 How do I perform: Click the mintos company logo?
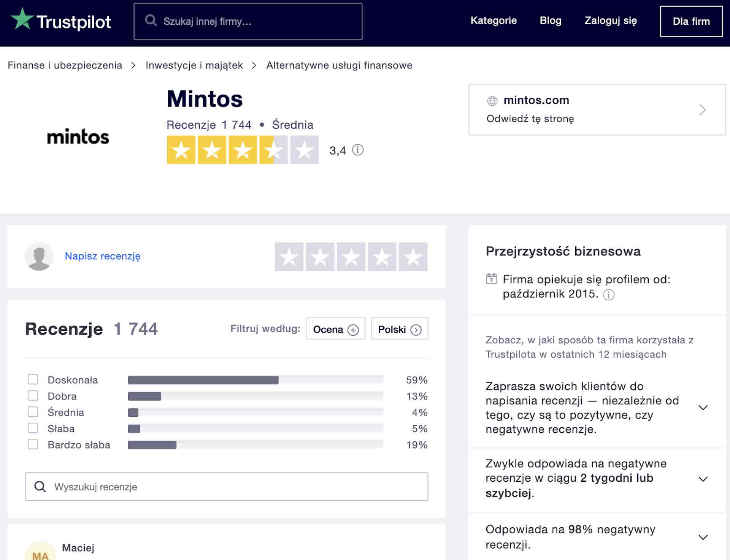tap(78, 137)
